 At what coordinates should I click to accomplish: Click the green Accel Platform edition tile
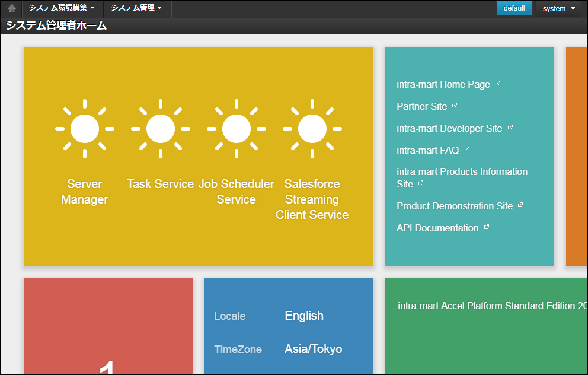click(x=486, y=326)
